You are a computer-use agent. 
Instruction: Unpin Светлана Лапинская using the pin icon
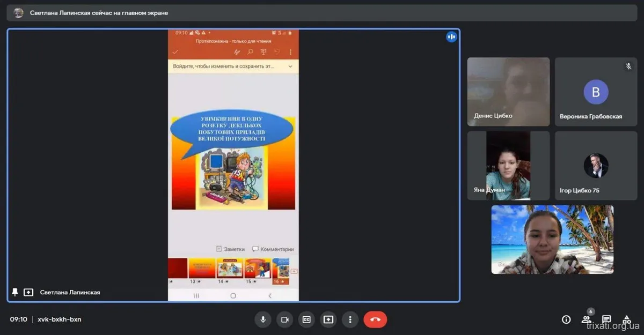pyautogui.click(x=15, y=292)
